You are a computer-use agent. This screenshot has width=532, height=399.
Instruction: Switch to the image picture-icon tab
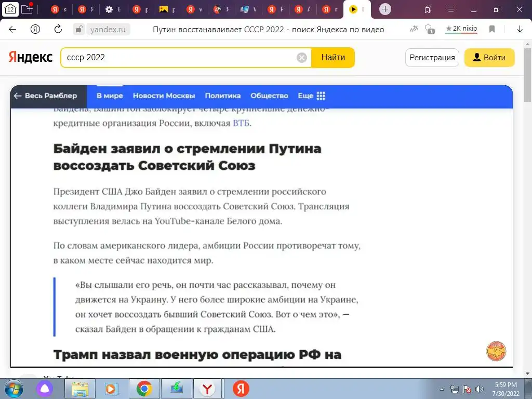[x=167, y=9]
